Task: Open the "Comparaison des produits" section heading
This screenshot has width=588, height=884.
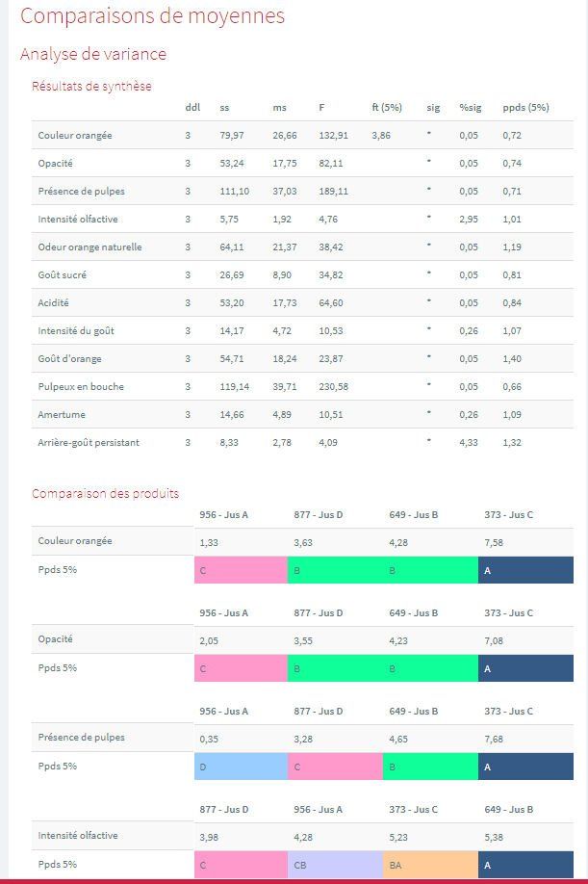Action: click(105, 493)
